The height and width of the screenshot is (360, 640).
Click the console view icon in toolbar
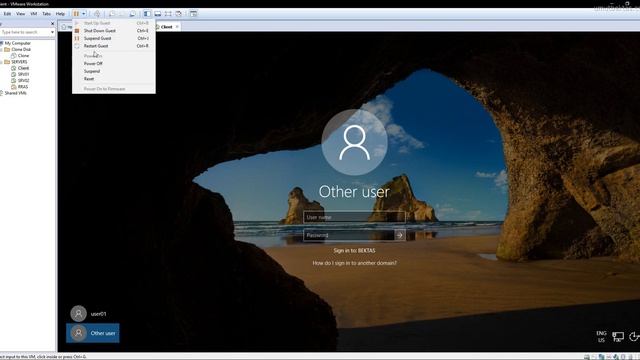[x=193, y=13]
